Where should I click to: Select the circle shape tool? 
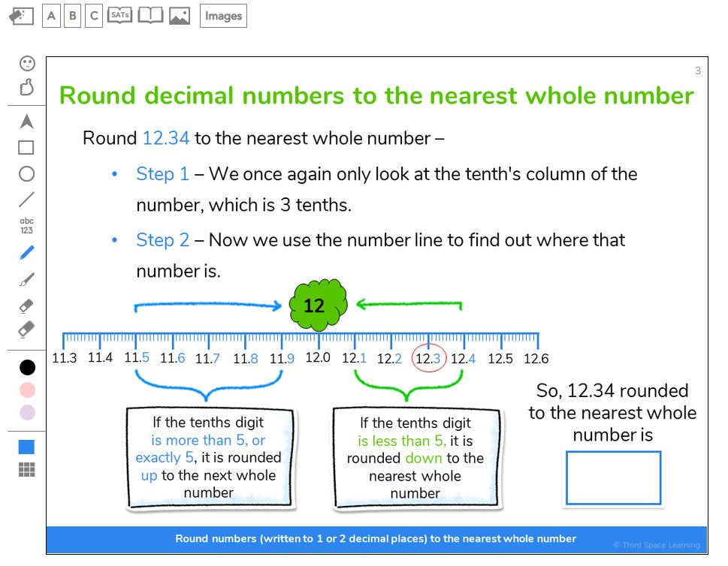(26, 174)
